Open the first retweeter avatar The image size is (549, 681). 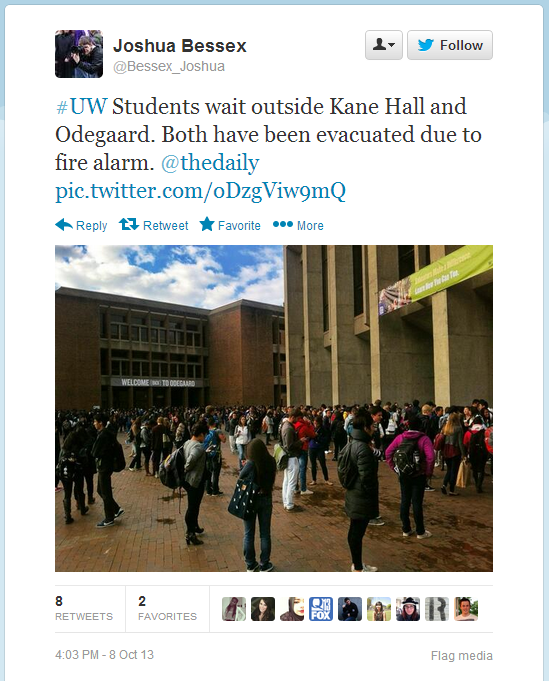tap(234, 608)
